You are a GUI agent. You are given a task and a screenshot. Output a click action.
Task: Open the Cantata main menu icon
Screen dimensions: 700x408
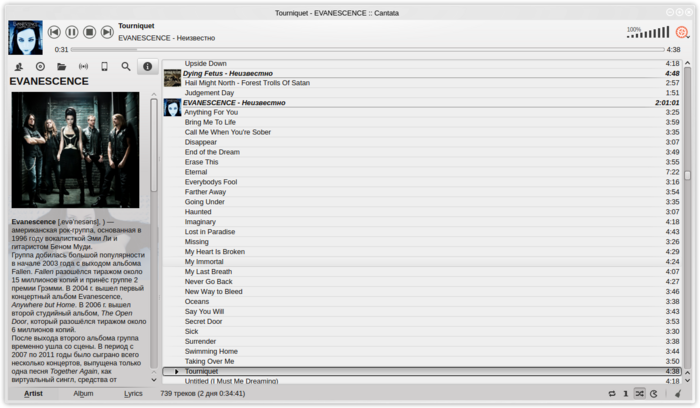[682, 32]
